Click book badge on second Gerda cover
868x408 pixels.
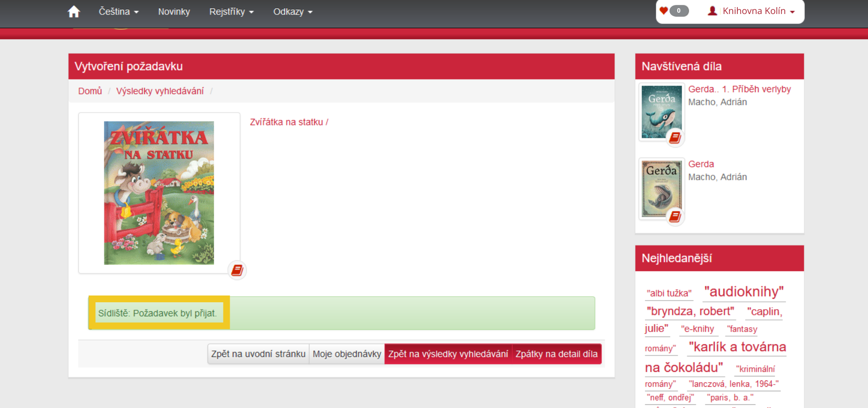click(675, 216)
